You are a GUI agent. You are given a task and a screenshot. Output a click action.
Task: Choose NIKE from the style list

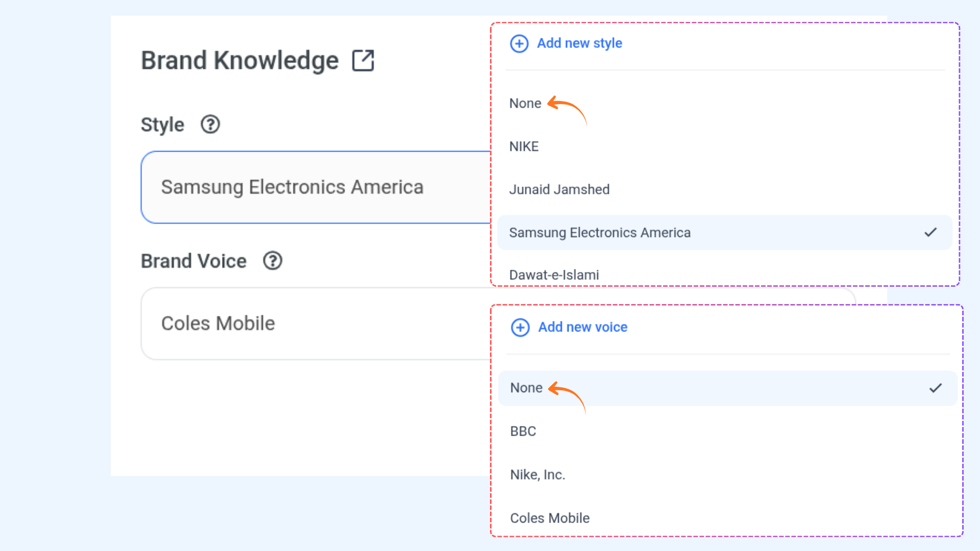524,147
